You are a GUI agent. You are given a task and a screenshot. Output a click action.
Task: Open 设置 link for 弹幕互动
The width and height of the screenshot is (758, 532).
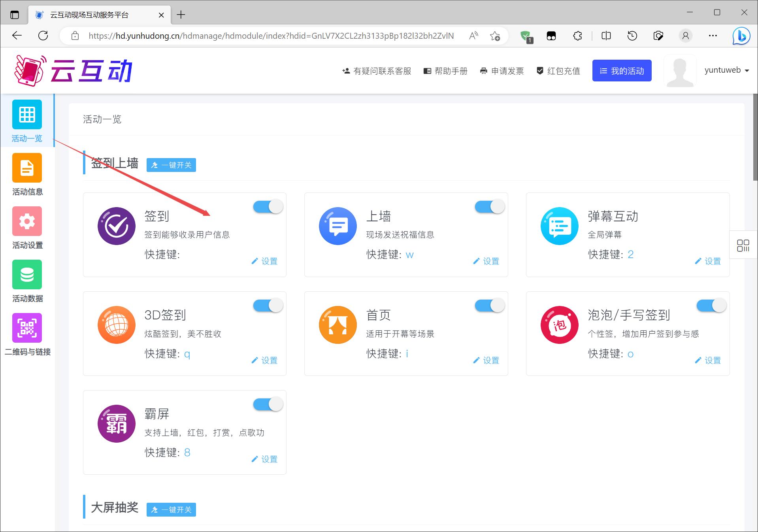click(x=708, y=261)
